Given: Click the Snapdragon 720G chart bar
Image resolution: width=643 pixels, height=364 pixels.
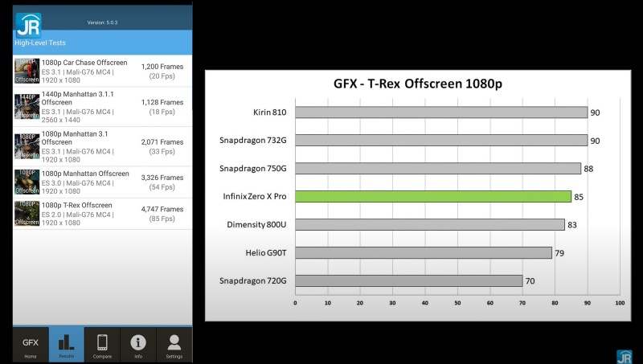Looking at the screenshot, I should 409,280.
